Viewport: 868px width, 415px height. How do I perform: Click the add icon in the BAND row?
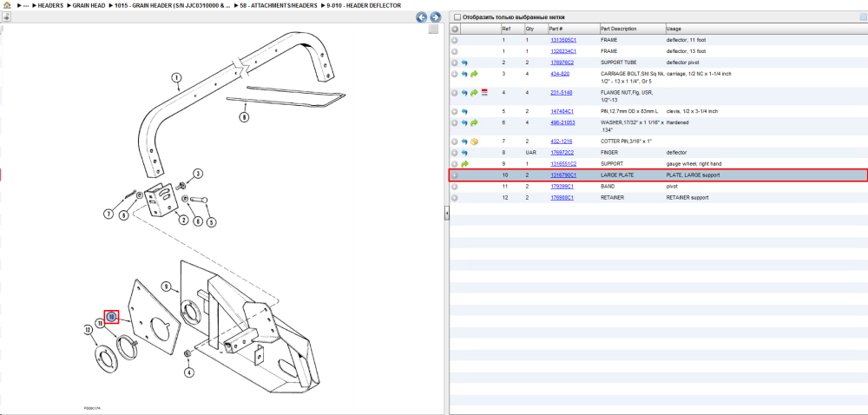click(455, 187)
